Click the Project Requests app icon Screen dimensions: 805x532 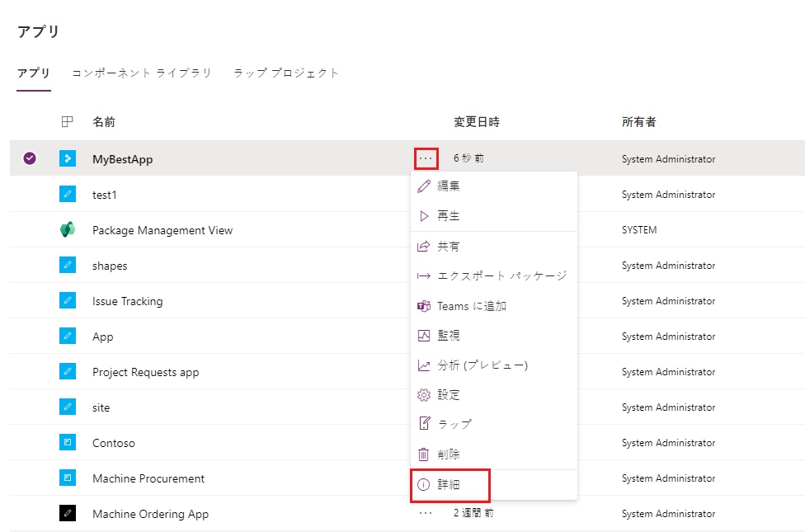click(68, 371)
